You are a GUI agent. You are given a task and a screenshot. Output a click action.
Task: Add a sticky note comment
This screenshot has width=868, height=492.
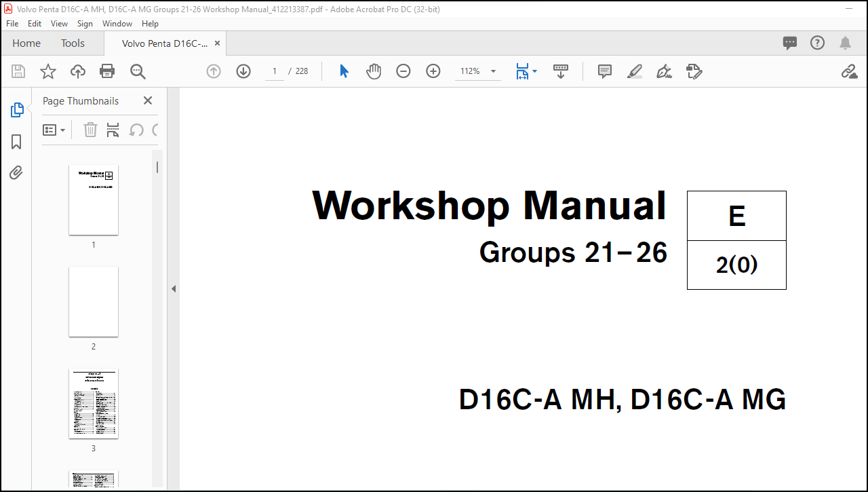(605, 71)
